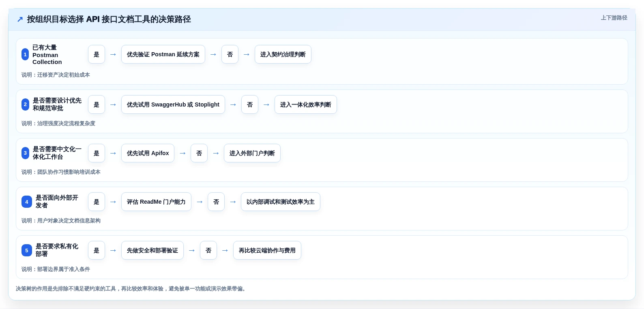The height and width of the screenshot is (309, 644).
Task: Click note 说明：部署边界属于准入条件
Action: coord(56,269)
